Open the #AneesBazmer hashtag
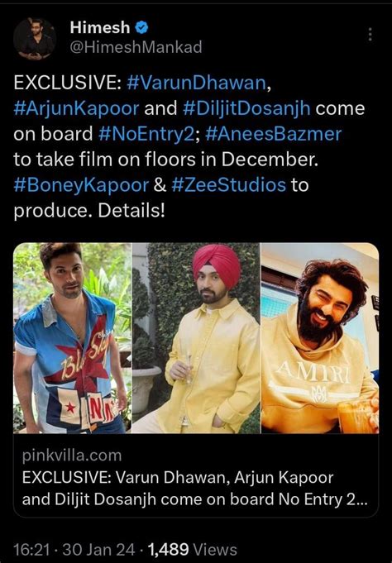The height and width of the screenshot is (563, 392). point(273,134)
